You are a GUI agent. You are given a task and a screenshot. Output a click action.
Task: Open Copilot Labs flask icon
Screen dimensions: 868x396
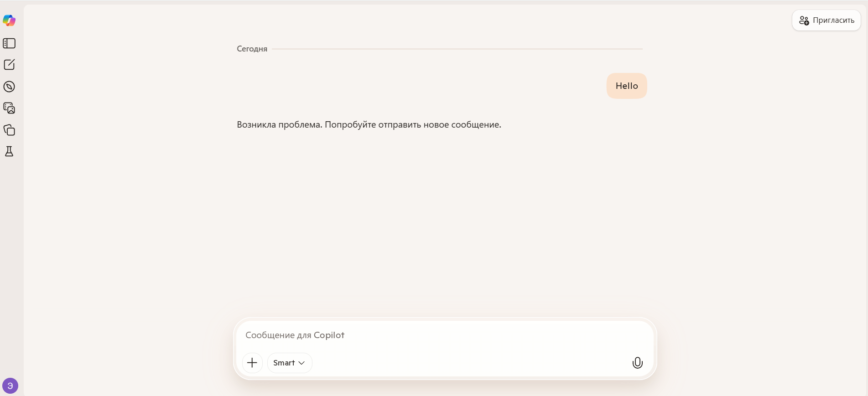point(9,151)
